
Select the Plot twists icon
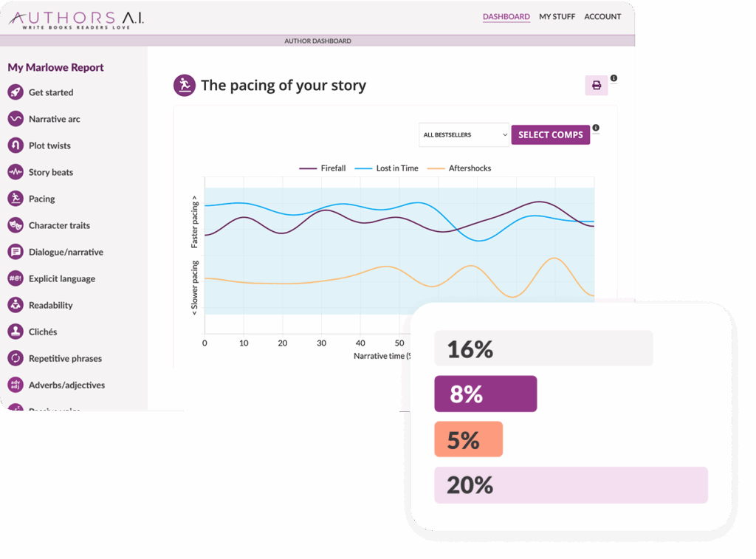16,145
